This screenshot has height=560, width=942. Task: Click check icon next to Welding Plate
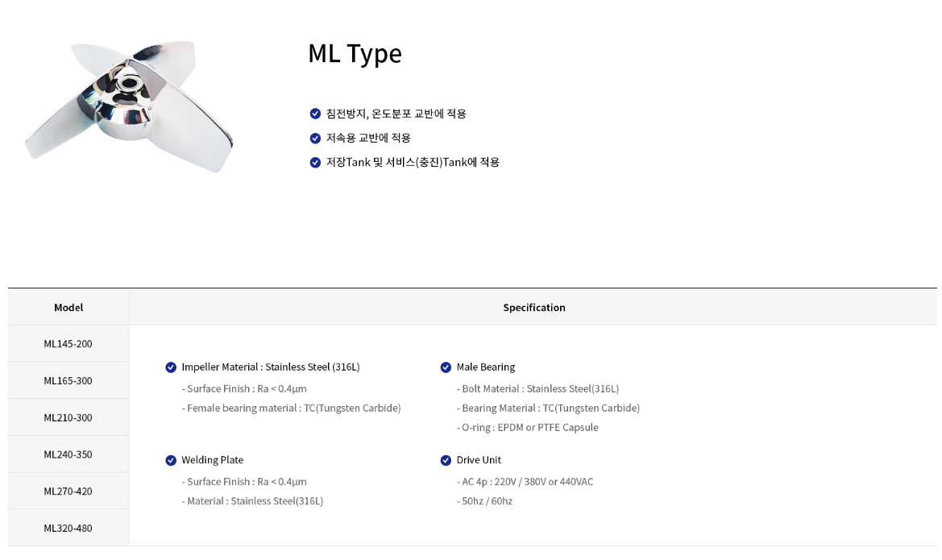(x=171, y=460)
